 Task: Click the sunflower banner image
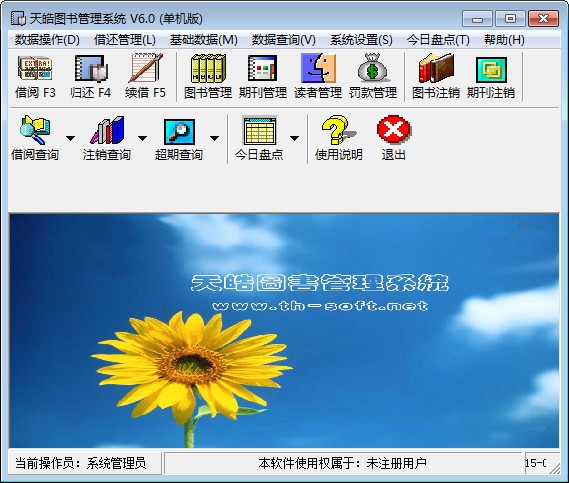click(284, 330)
